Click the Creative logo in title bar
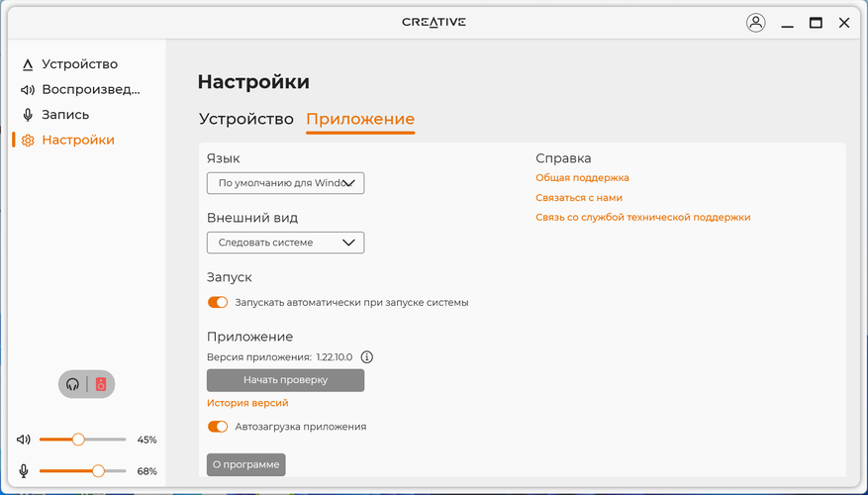 pyautogui.click(x=434, y=22)
